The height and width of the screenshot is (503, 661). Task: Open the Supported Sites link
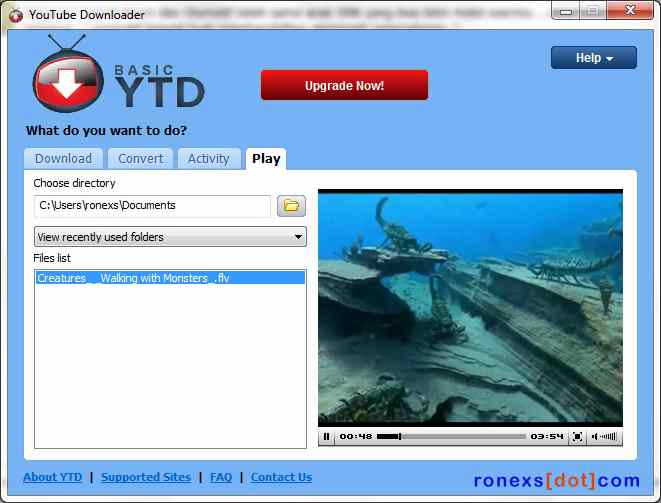[146, 477]
